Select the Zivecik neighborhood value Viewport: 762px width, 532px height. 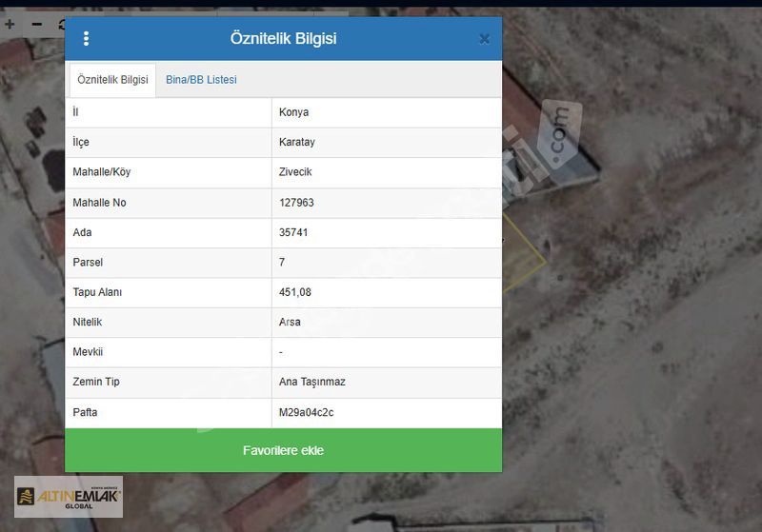pyautogui.click(x=295, y=172)
